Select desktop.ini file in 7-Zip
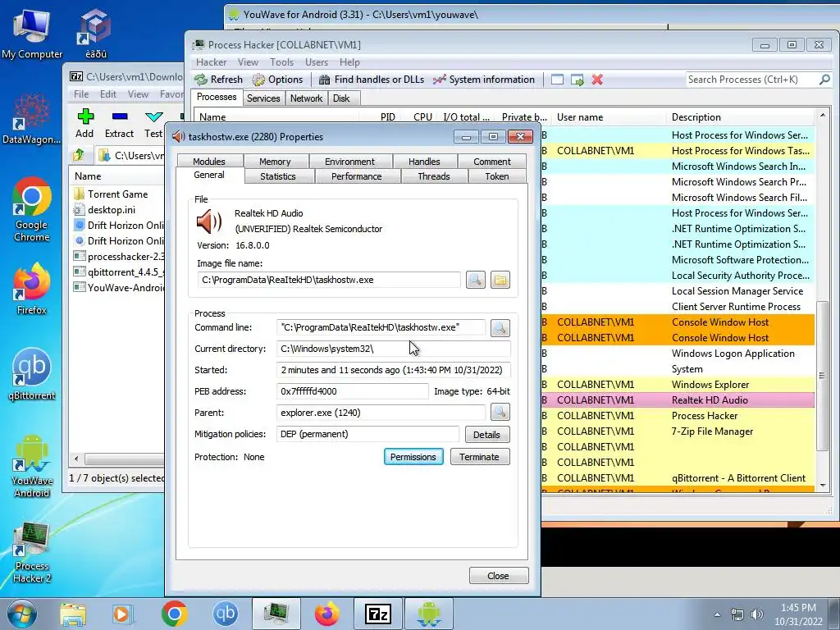 pyautogui.click(x=112, y=209)
